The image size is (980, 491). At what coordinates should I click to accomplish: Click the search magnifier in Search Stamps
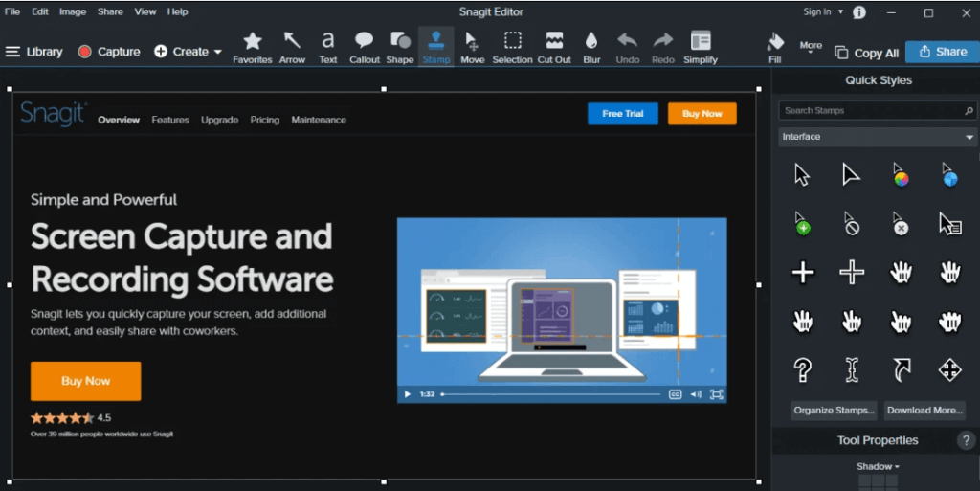(969, 111)
